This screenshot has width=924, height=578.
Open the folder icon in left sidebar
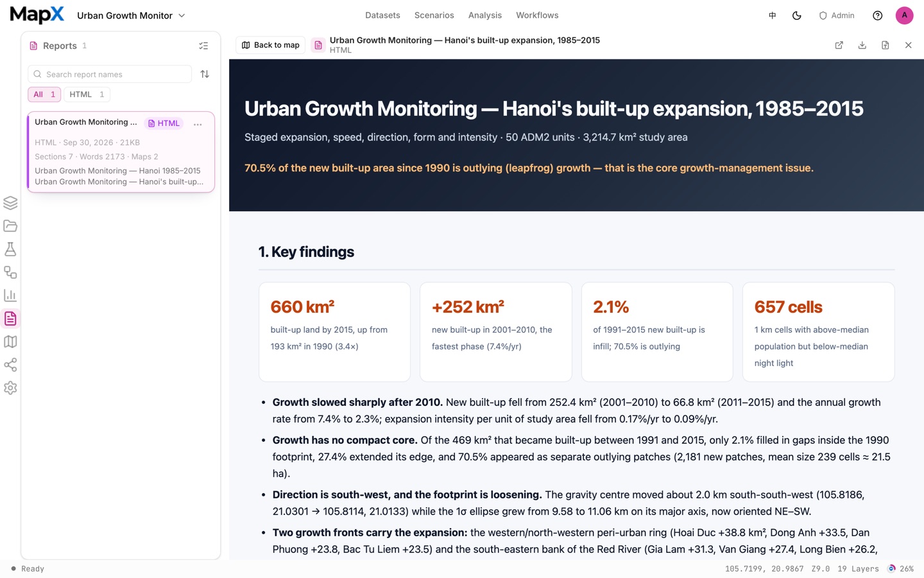click(10, 226)
